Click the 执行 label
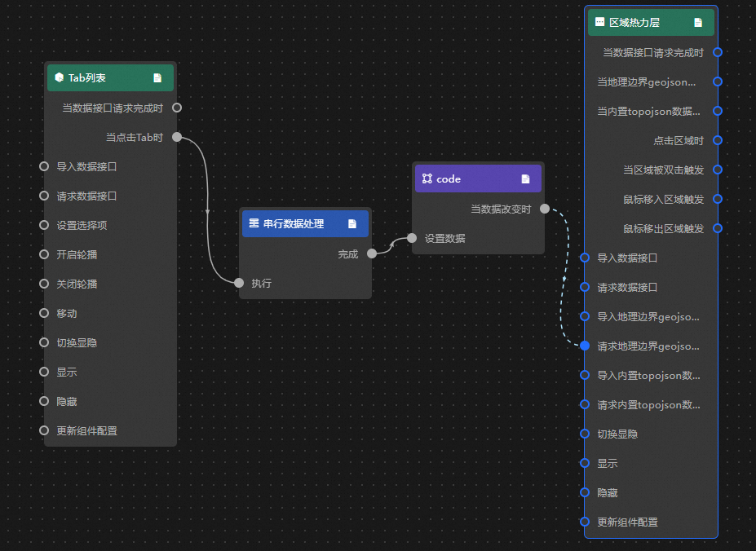This screenshot has width=756, height=551. (x=261, y=284)
